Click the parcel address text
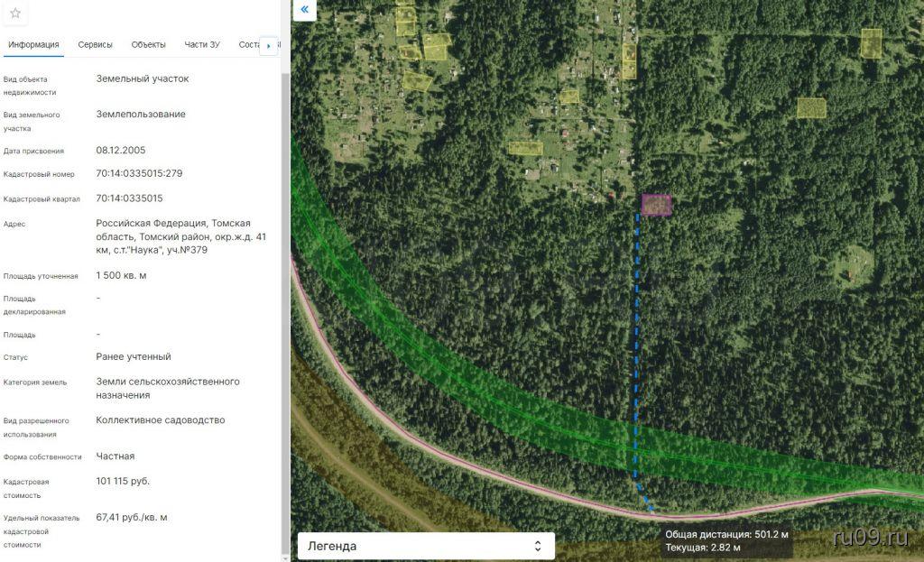Image resolution: width=924 pixels, height=562 pixels. (180, 236)
